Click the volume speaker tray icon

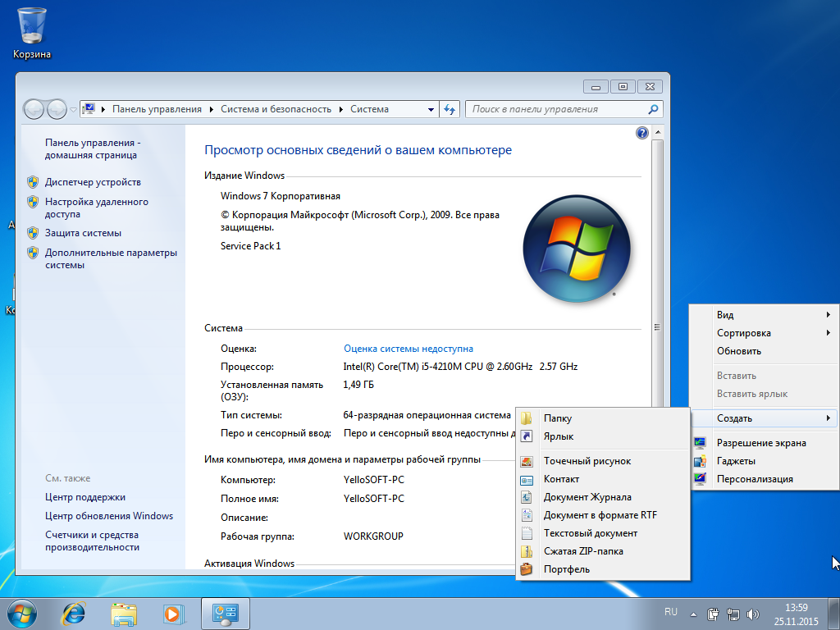pyautogui.click(x=753, y=614)
